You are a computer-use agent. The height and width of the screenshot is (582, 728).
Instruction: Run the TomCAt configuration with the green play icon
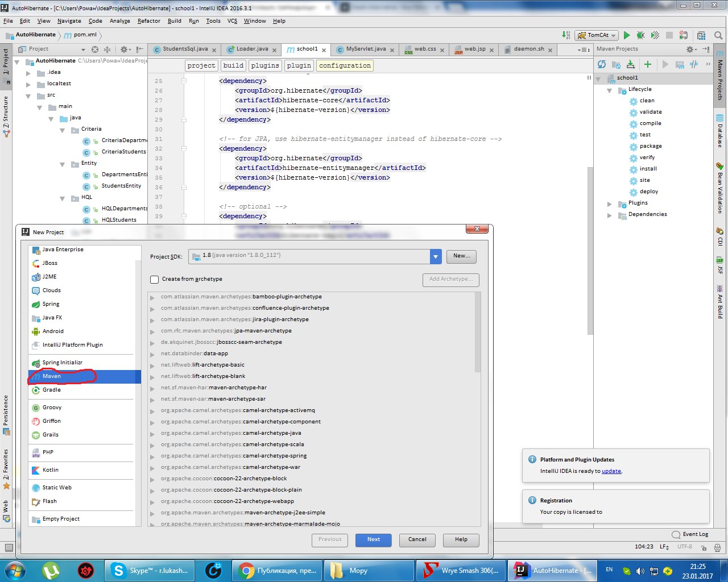pos(627,35)
